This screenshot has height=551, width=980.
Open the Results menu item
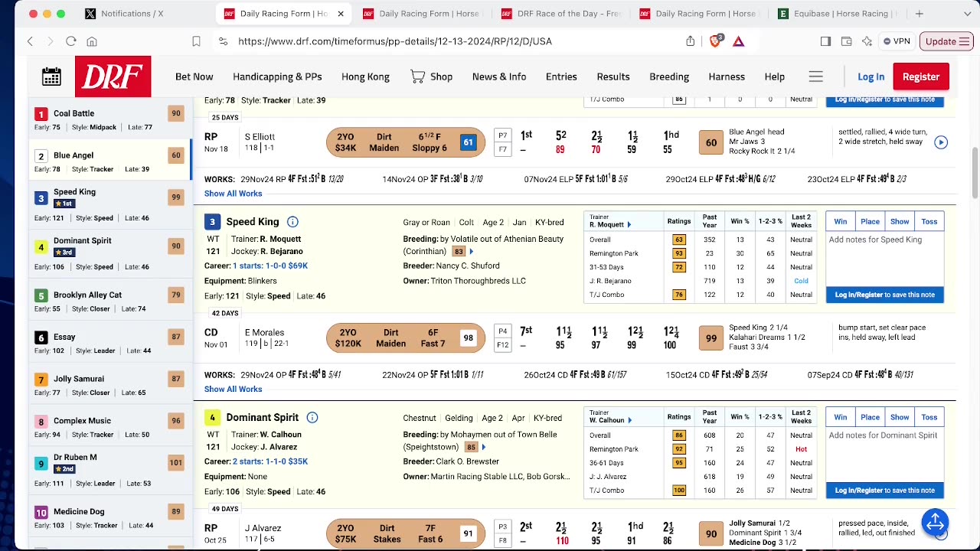point(613,77)
